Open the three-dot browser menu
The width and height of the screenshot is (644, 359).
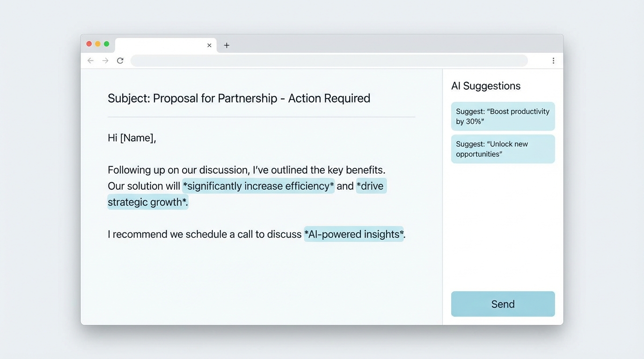[x=553, y=61]
